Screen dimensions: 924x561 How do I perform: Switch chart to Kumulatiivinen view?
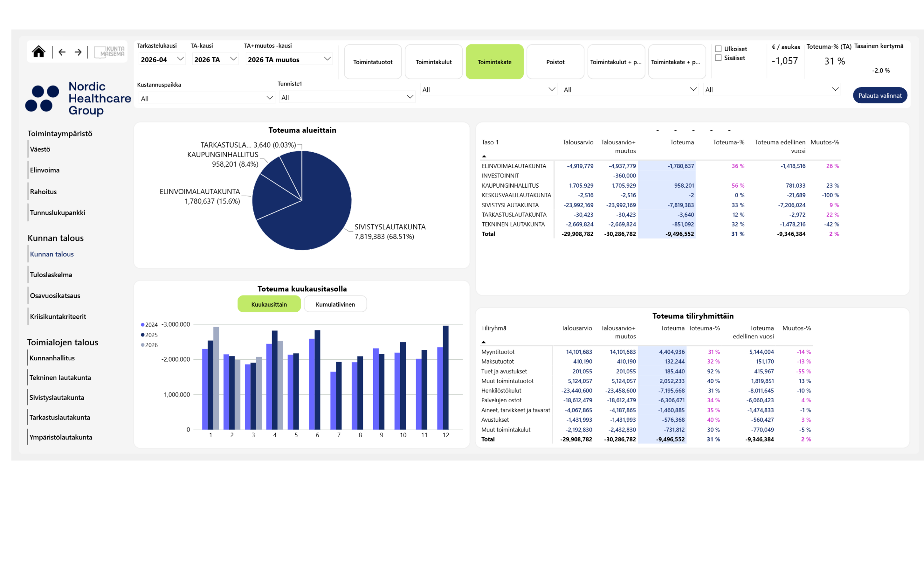pyautogui.click(x=335, y=304)
